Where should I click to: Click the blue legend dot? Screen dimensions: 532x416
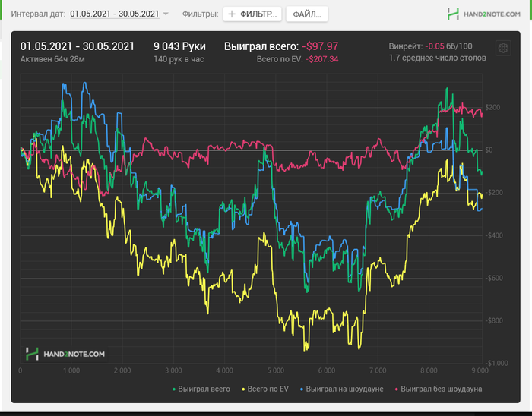[x=302, y=389]
